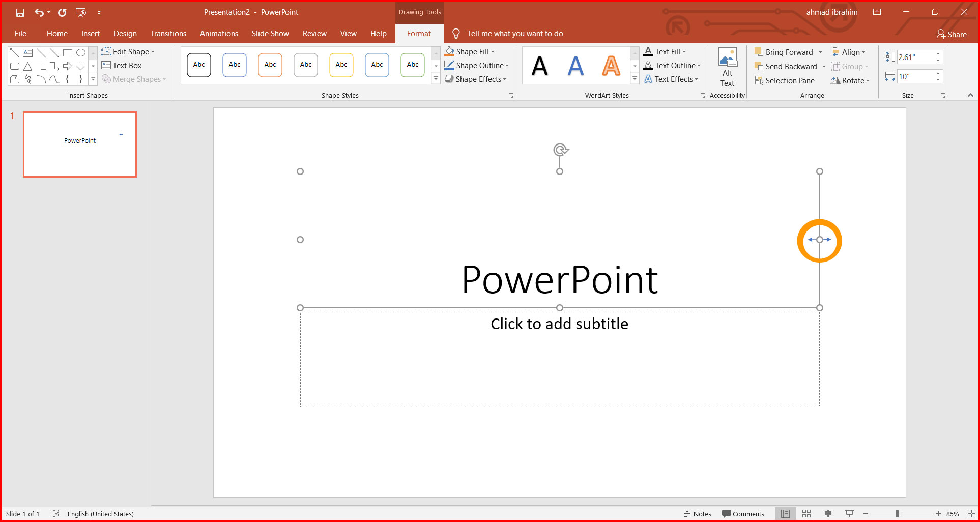Expand the Shape Styles gallery
The width and height of the screenshot is (980, 522).
(436, 79)
